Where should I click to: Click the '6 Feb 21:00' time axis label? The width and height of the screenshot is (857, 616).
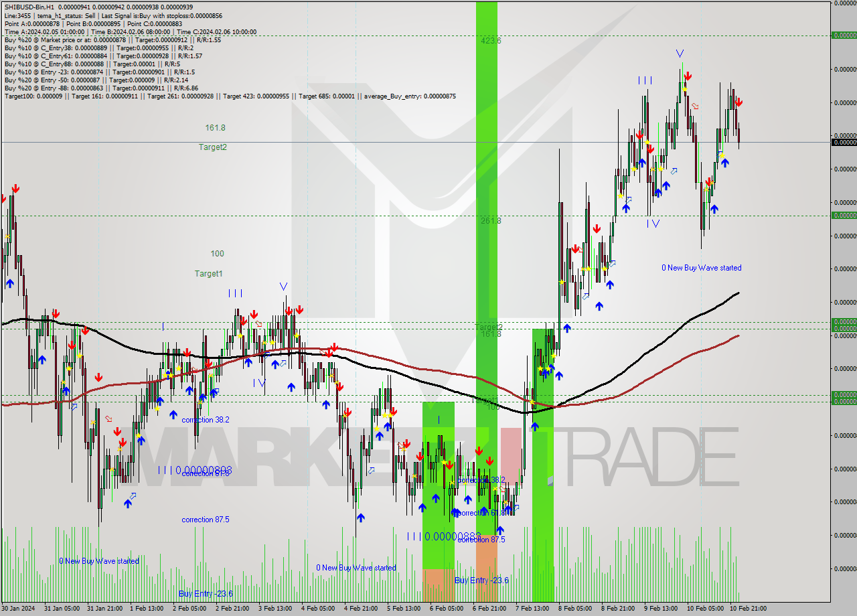pos(489,609)
